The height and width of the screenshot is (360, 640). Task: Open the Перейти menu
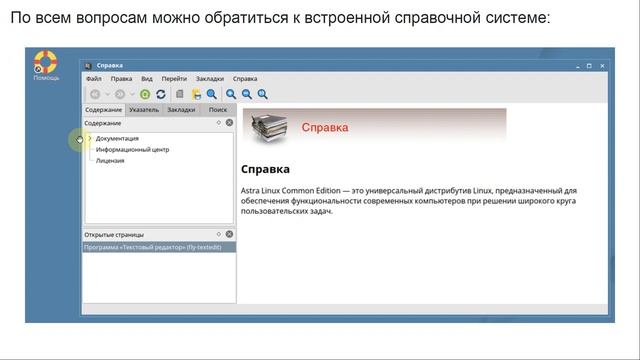click(174, 78)
